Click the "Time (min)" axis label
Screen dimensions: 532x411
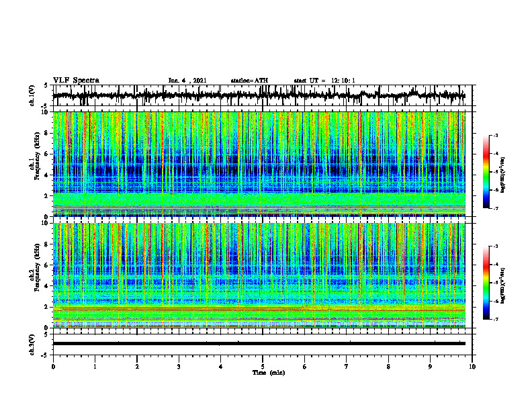coord(269,373)
